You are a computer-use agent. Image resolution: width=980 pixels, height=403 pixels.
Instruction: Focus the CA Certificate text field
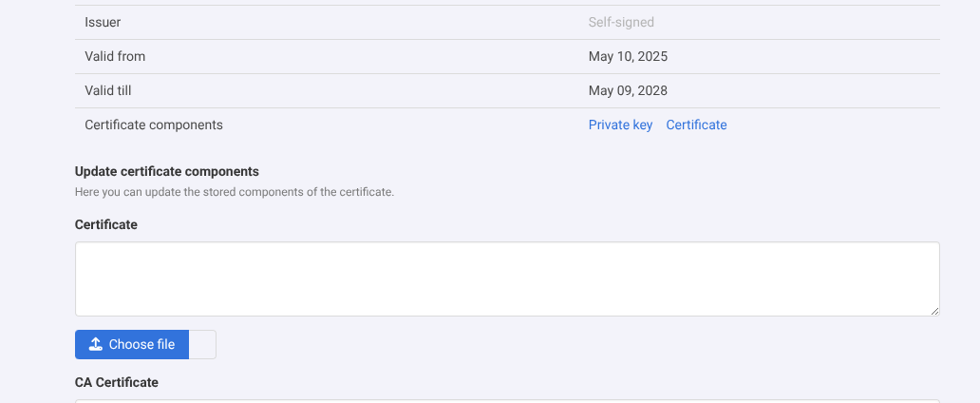[x=507, y=400]
